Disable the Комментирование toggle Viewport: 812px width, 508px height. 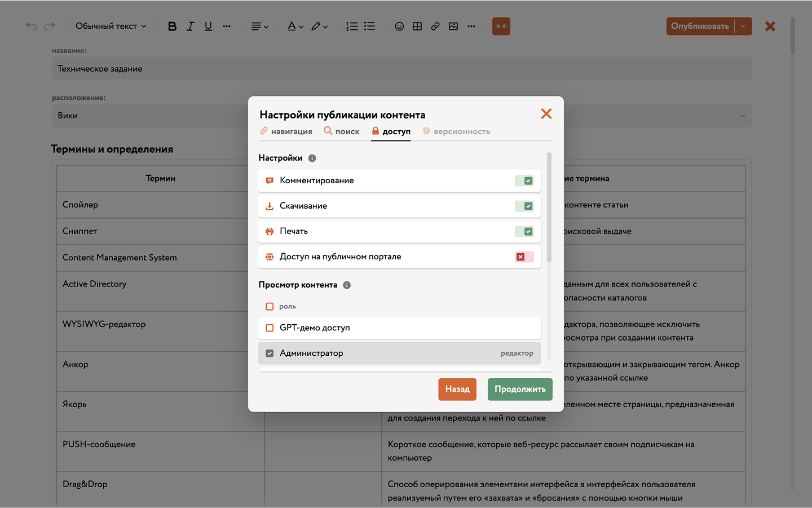[524, 181]
